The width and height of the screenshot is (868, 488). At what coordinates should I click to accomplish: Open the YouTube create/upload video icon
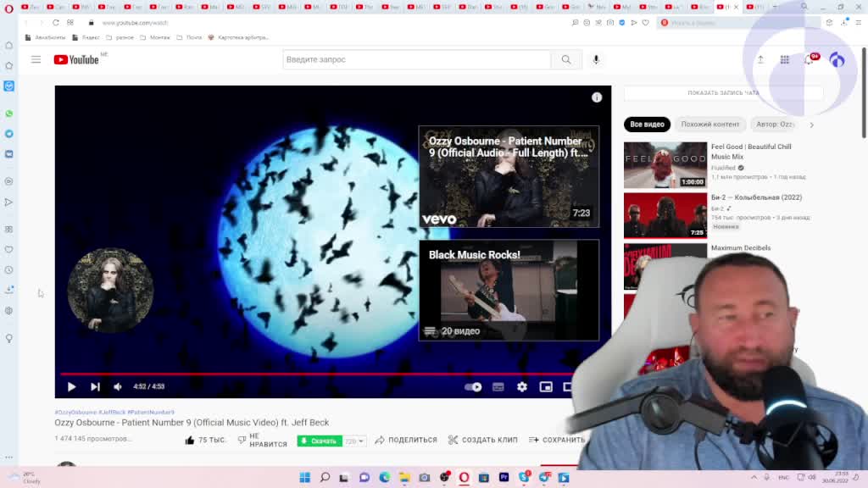point(760,60)
